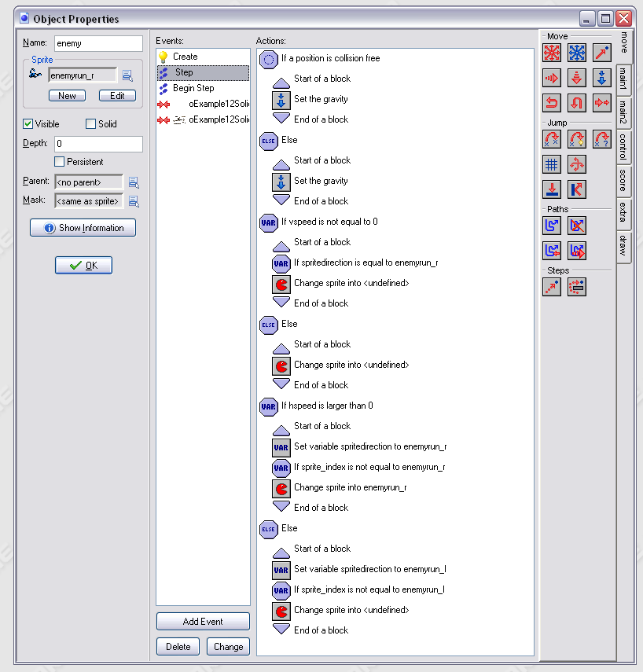Click the Parent field showing <no parent>
Viewport: 643px width, 672px height.
click(x=89, y=182)
